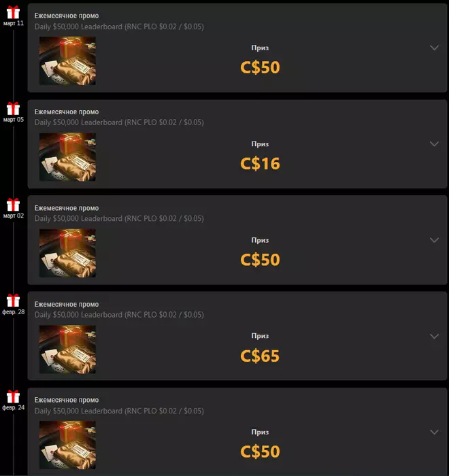The width and height of the screenshot is (449, 476).
Task: Expand the март 11 promo card chevron
Action: coord(434,48)
